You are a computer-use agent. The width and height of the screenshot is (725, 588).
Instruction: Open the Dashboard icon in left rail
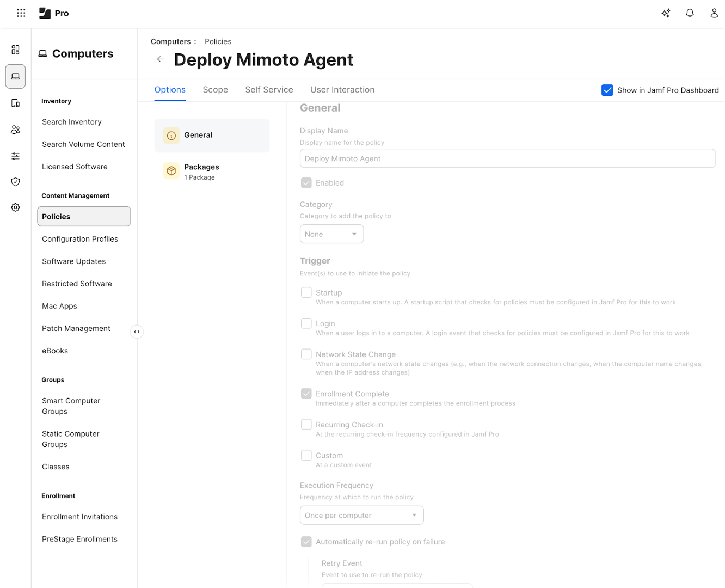coord(15,50)
